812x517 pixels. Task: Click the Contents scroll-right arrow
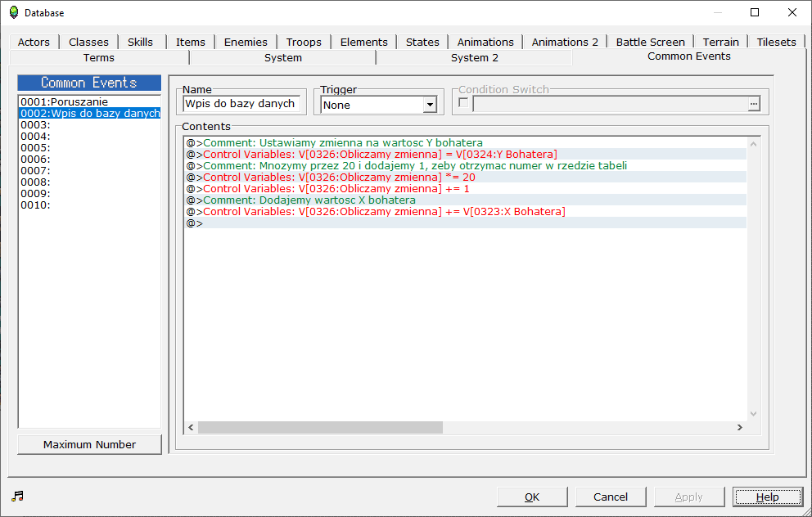click(x=739, y=428)
